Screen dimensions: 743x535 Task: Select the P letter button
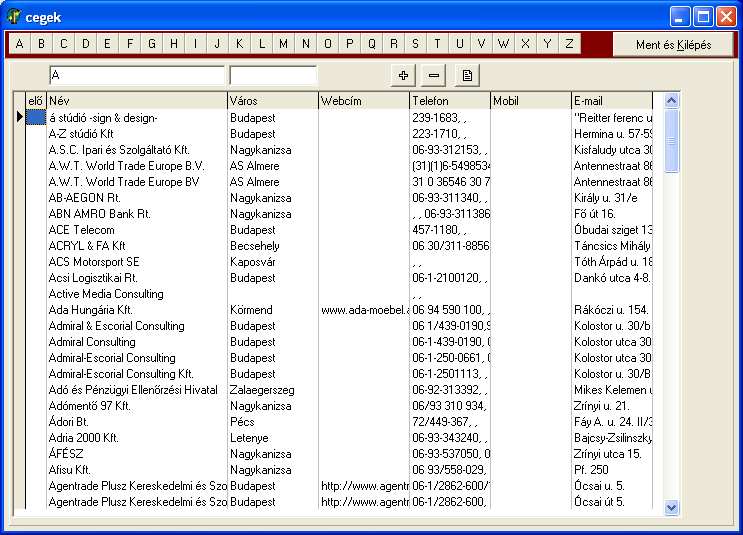pyautogui.click(x=350, y=44)
